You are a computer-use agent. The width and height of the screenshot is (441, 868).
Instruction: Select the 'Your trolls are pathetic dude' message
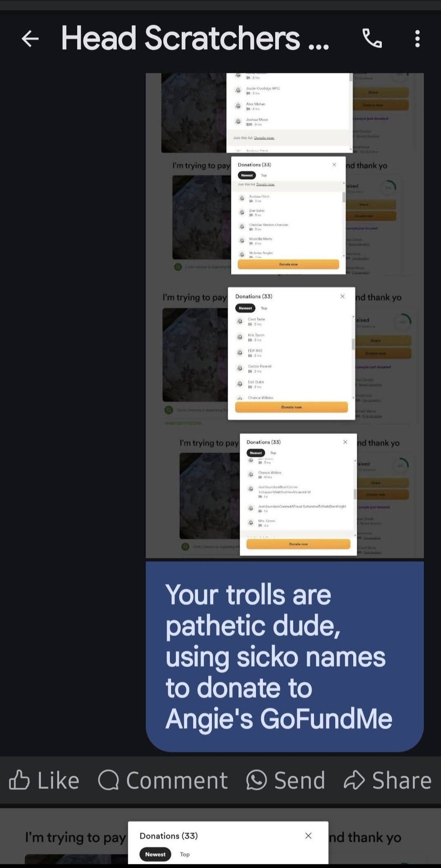pyautogui.click(x=285, y=656)
